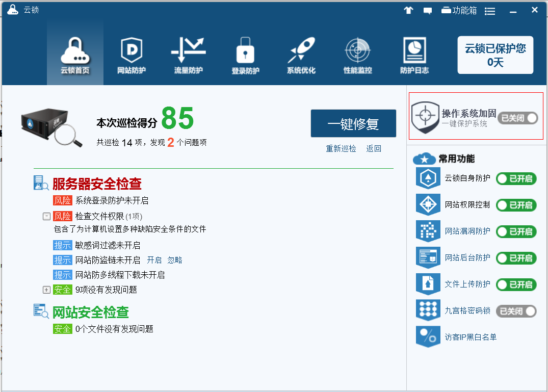
Task: Open the 功能箱 toolbox
Action: pos(459,11)
